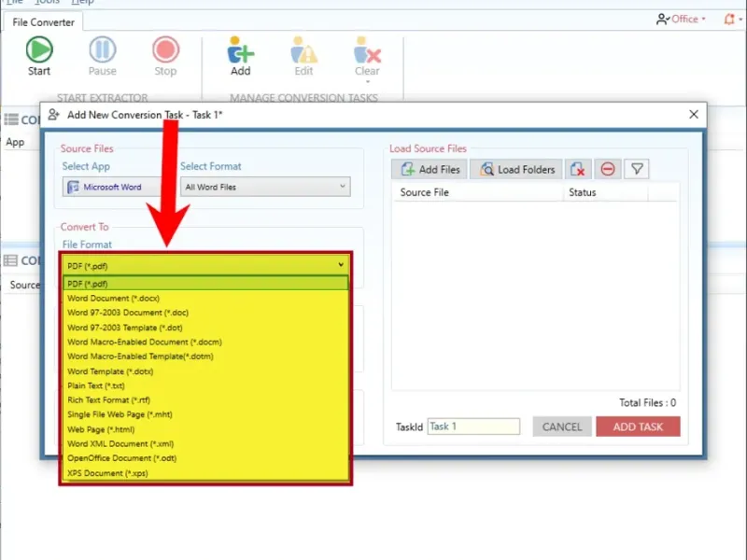
Task: Select Rich Text Format (*.rtf) option
Action: click(205, 400)
